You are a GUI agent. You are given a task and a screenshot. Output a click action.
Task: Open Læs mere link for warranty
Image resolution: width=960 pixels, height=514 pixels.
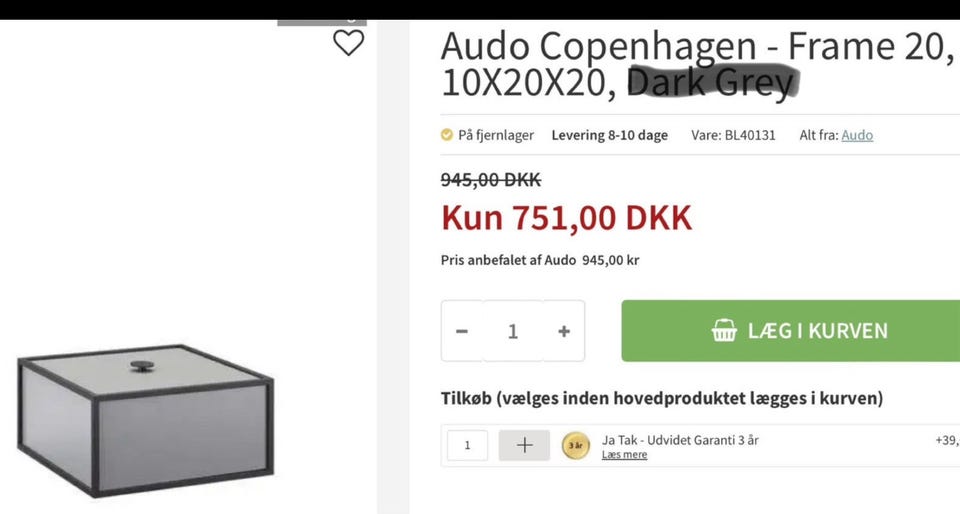pos(624,455)
